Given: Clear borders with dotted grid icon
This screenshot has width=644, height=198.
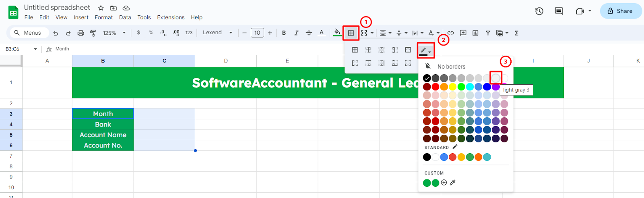Looking at the screenshot, I should [x=408, y=63].
